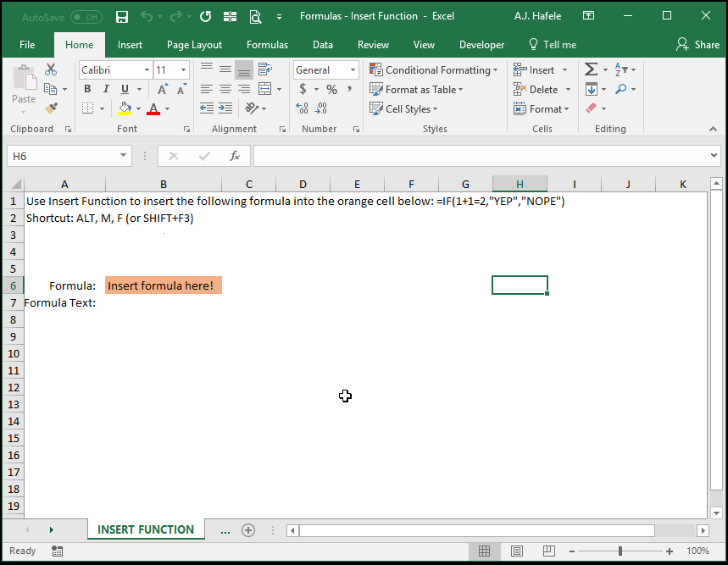The height and width of the screenshot is (565, 728).
Task: Click the Tell me search box
Action: pos(553,45)
